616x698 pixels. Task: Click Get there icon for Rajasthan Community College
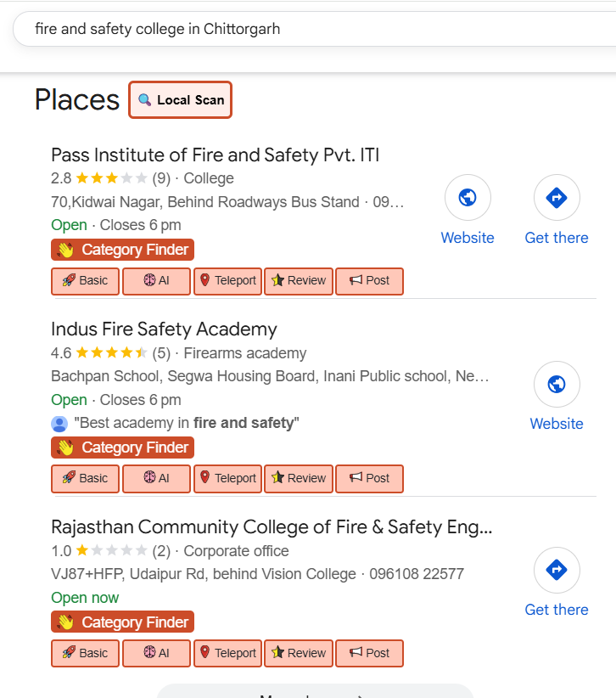tap(557, 570)
